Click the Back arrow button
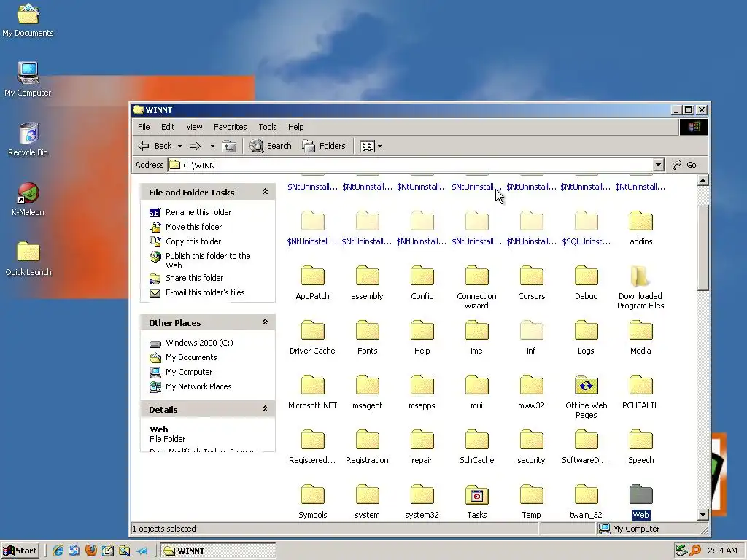The width and height of the screenshot is (747, 560). (x=155, y=146)
